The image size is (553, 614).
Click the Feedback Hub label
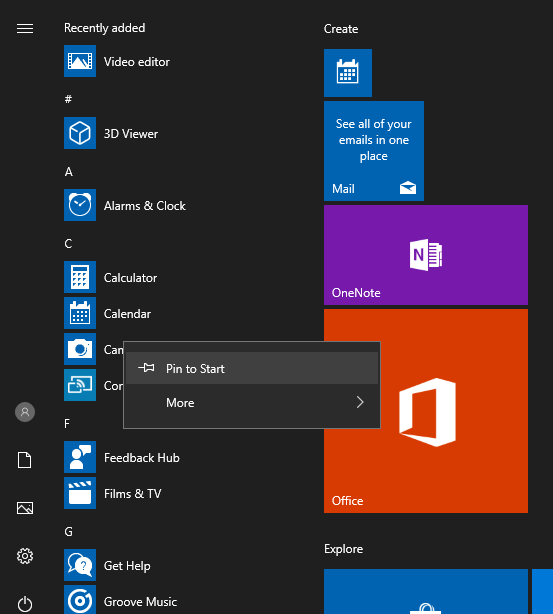(x=142, y=458)
